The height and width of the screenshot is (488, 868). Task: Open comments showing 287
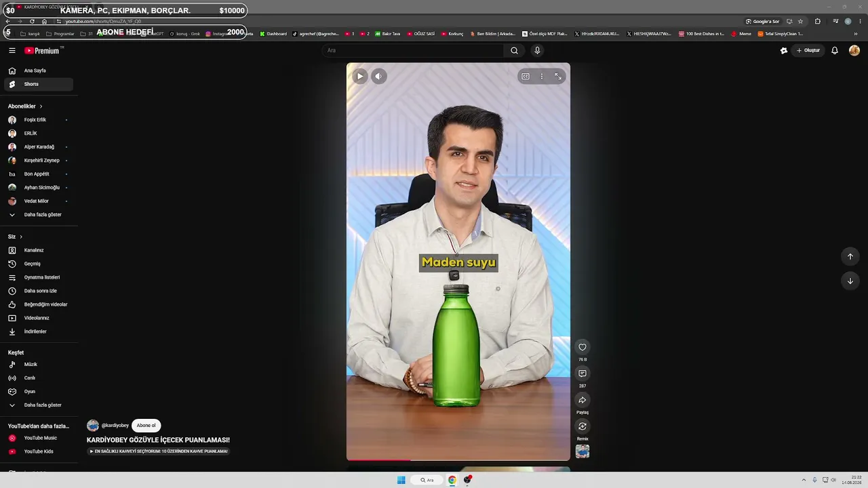[582, 373]
